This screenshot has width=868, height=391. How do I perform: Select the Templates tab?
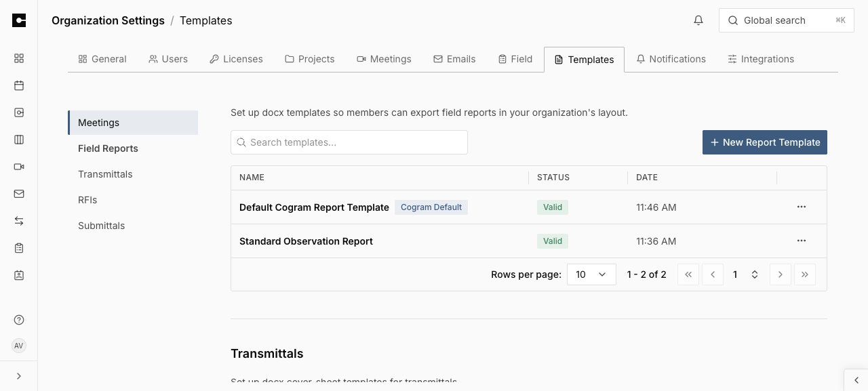[585, 60]
